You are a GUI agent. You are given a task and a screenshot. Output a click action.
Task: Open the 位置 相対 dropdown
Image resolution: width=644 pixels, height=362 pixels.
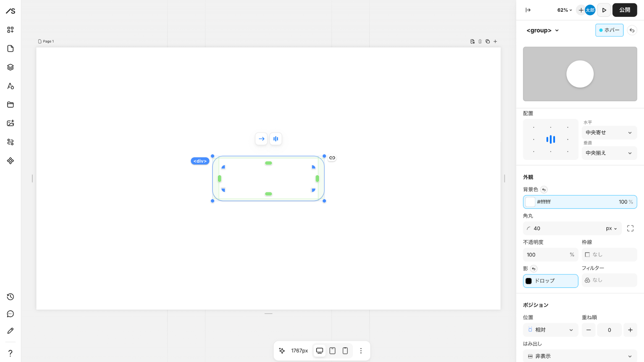pos(550,330)
